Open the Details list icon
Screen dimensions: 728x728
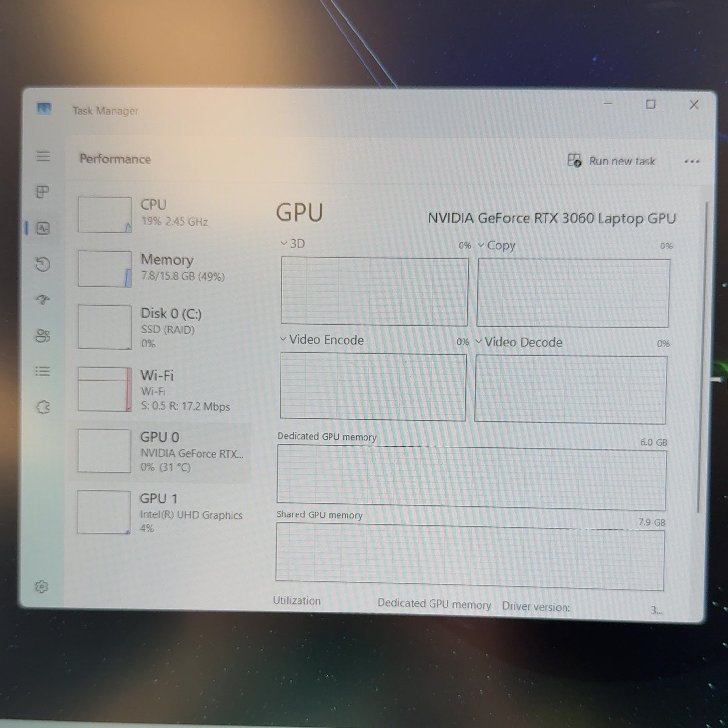(x=43, y=371)
